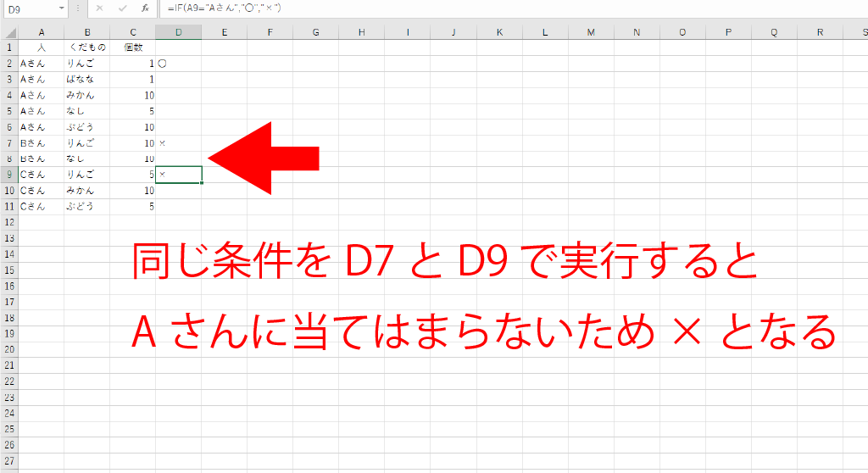Click cell B11 containing ぶどう
Image resolution: width=868 pixels, height=473 pixels.
point(86,206)
